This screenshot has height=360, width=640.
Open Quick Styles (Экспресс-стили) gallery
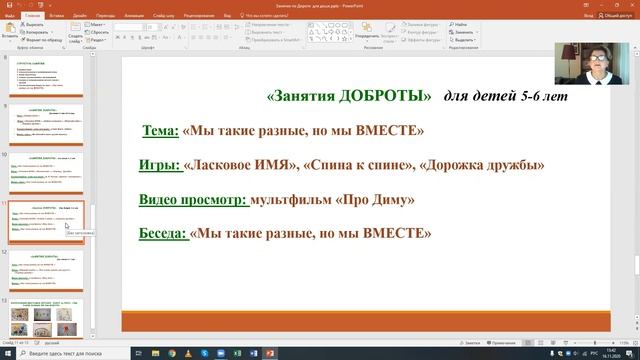390,33
